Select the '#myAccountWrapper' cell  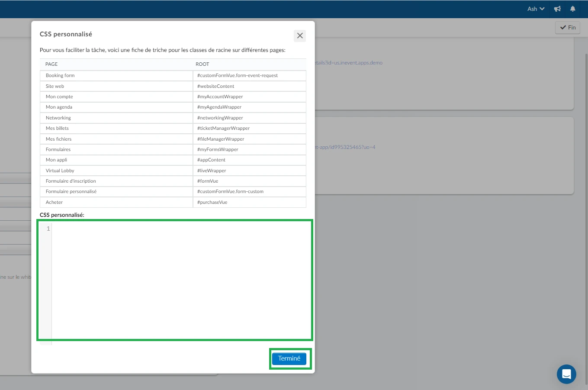(x=250, y=97)
